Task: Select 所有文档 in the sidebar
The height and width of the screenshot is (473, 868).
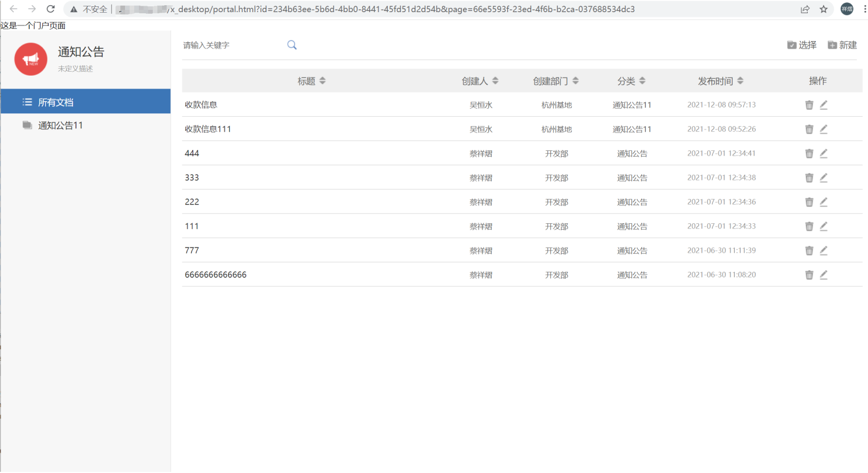Action: coord(56,102)
